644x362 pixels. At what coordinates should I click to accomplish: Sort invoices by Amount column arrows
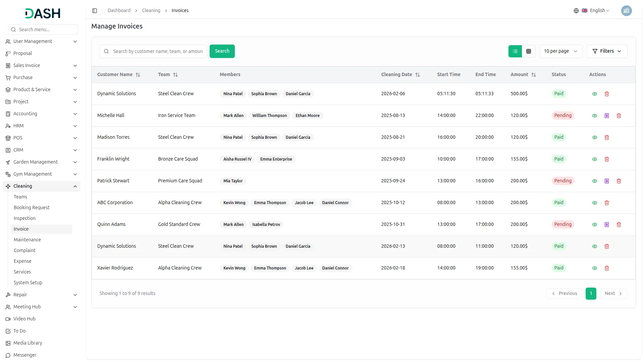[534, 75]
